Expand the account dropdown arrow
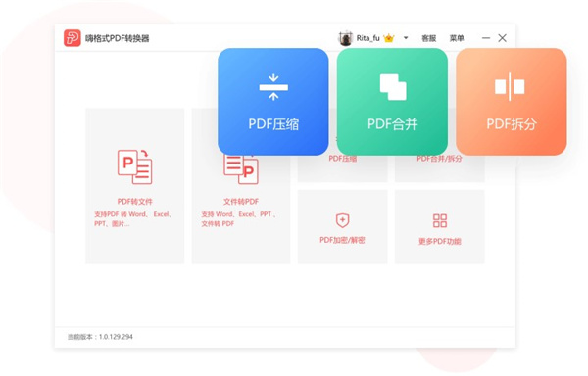Viewport: 588px width, 376px height. [x=406, y=38]
